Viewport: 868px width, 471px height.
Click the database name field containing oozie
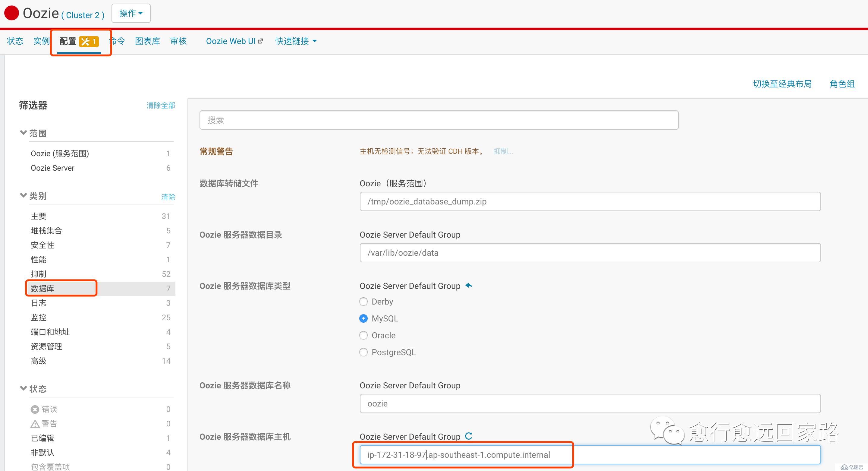coord(590,403)
